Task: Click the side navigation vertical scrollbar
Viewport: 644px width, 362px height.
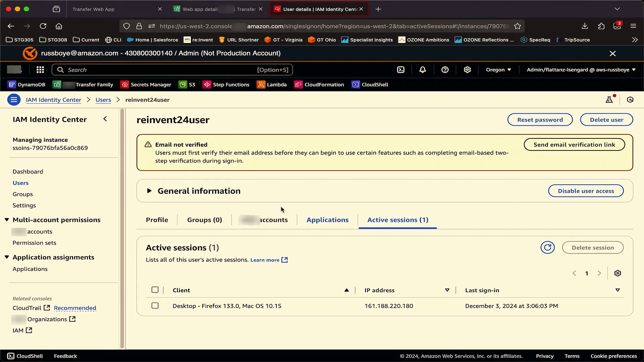Action: [x=122, y=228]
